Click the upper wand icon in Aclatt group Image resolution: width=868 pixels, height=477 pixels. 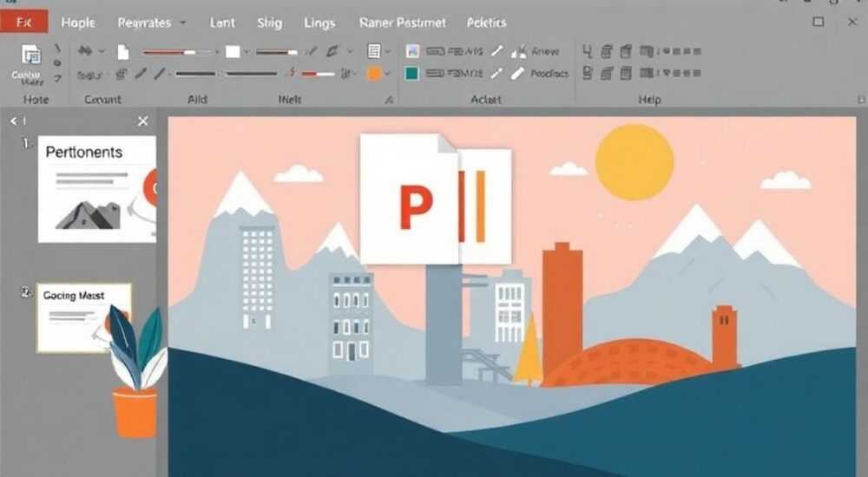coord(497,51)
